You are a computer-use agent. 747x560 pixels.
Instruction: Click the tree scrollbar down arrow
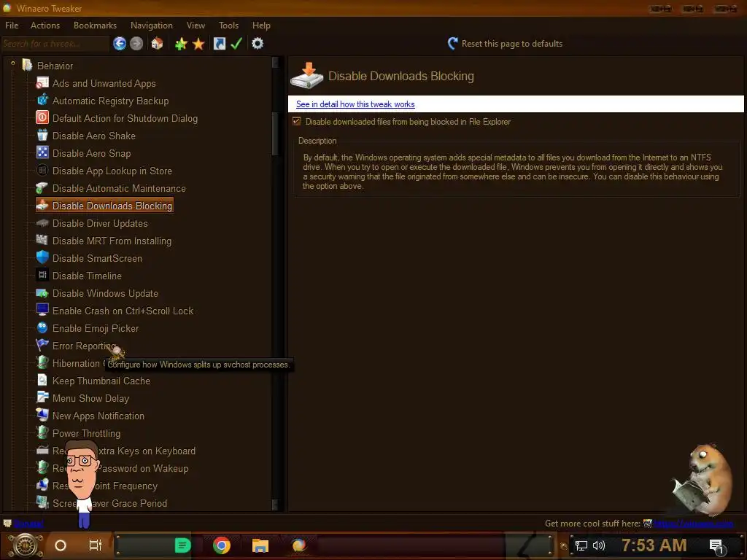[275, 505]
